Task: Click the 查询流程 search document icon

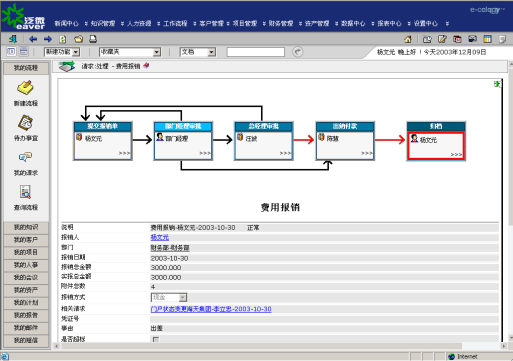Action: tap(25, 192)
